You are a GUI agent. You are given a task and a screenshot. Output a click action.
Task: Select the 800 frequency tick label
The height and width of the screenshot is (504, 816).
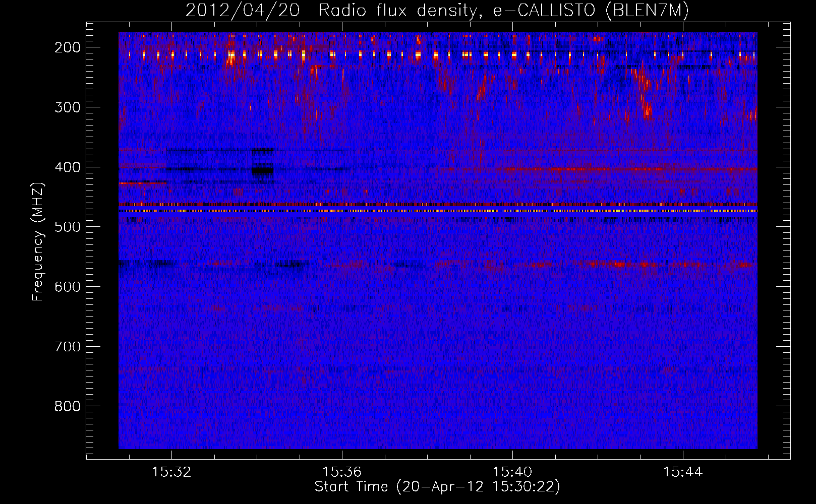coord(68,406)
